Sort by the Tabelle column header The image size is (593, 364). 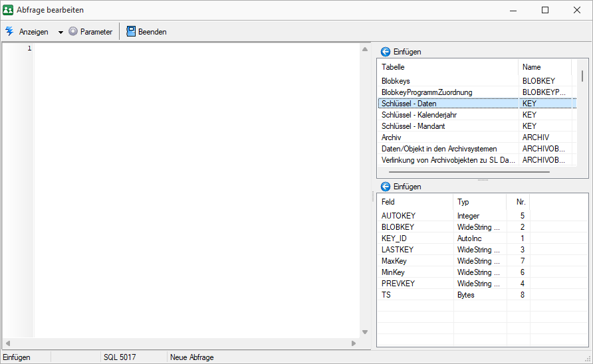click(x=447, y=67)
